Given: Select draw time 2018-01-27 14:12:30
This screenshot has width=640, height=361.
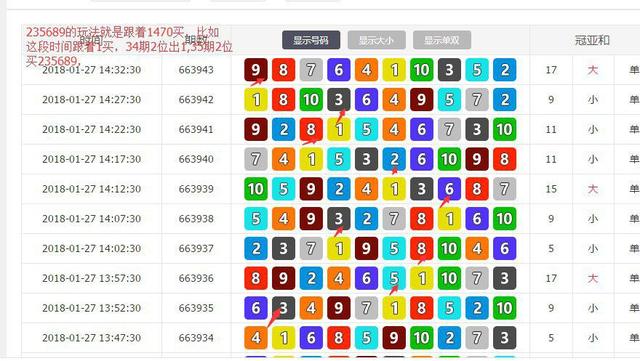Looking at the screenshot, I should click(91, 189).
